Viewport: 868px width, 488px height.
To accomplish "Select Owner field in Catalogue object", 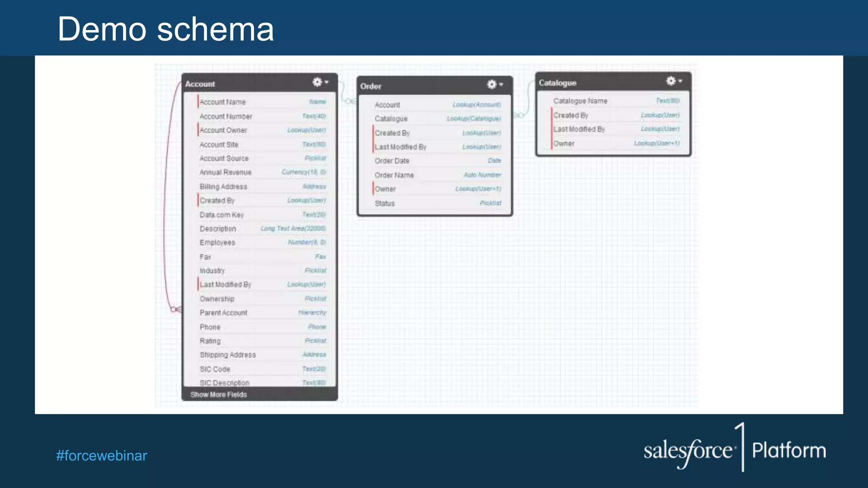I will [616, 144].
